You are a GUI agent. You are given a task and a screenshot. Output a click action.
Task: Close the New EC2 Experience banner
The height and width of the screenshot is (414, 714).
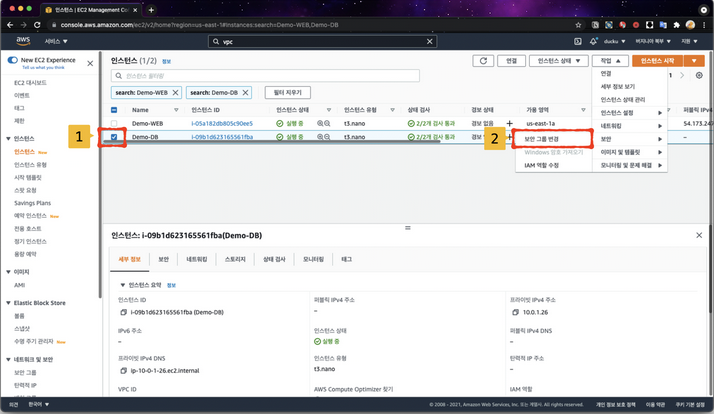click(x=91, y=62)
